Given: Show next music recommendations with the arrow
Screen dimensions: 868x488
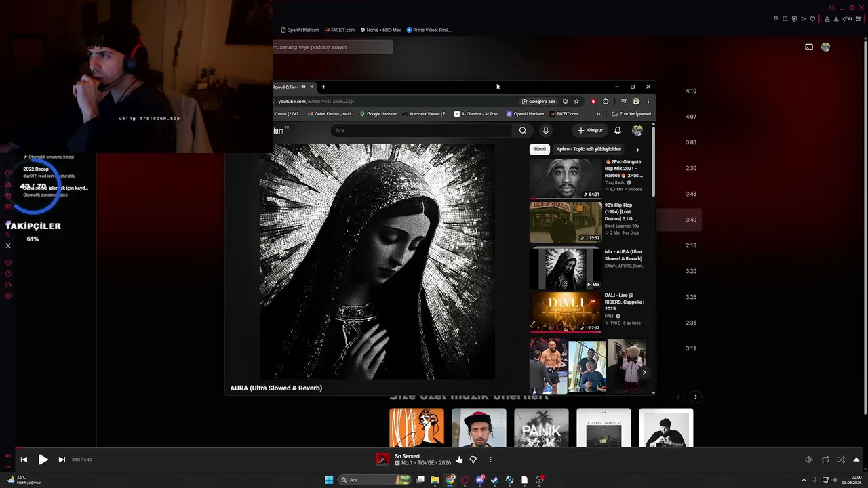Looking at the screenshot, I should tap(695, 396).
